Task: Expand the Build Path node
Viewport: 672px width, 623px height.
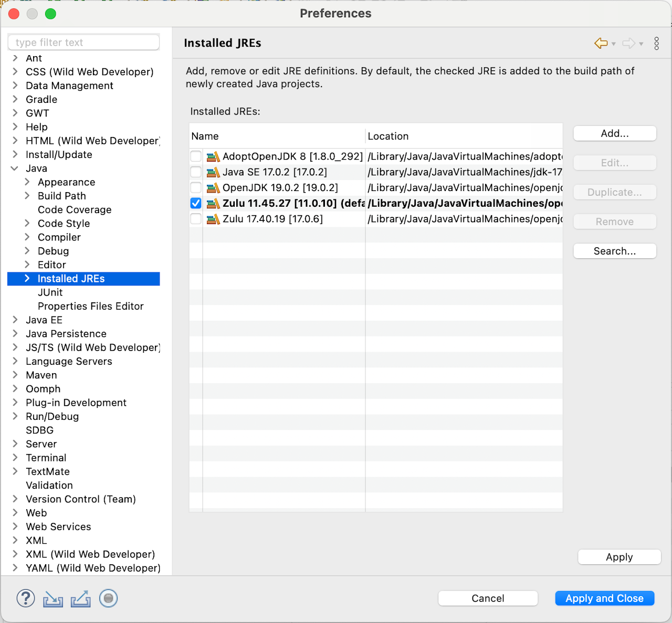Action: pyautogui.click(x=27, y=196)
